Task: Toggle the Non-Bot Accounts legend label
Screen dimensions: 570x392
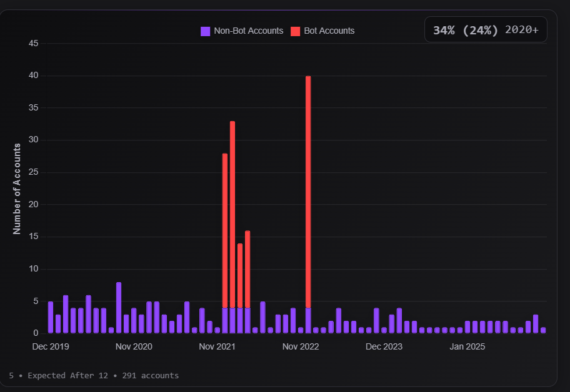Action: 248,31
